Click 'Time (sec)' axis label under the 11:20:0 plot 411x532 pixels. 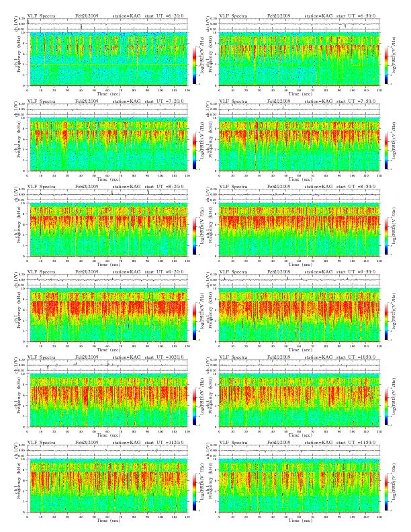point(109,520)
